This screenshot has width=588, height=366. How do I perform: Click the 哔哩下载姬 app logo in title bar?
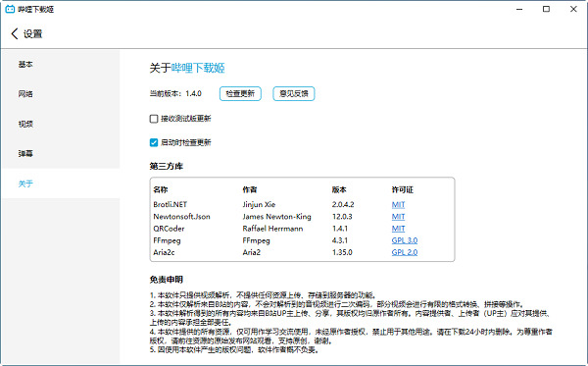tap(10, 9)
